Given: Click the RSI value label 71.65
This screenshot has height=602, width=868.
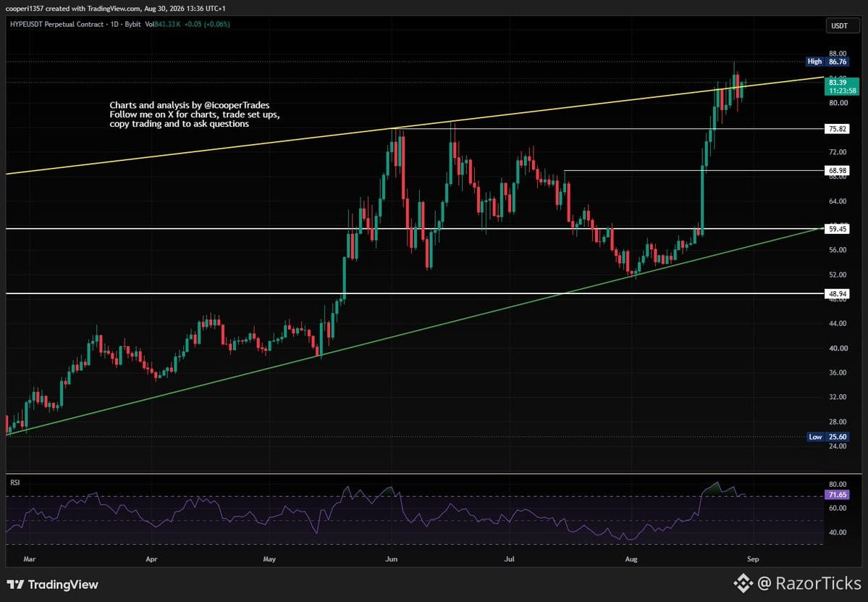Looking at the screenshot, I should (836, 495).
